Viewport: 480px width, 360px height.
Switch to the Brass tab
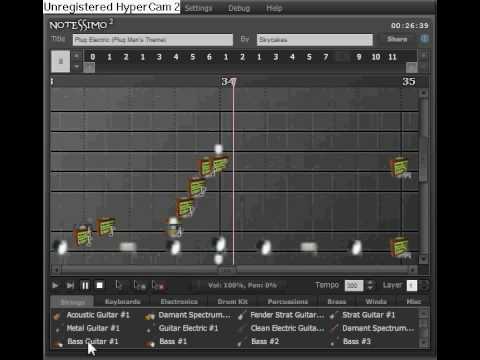pos(337,302)
